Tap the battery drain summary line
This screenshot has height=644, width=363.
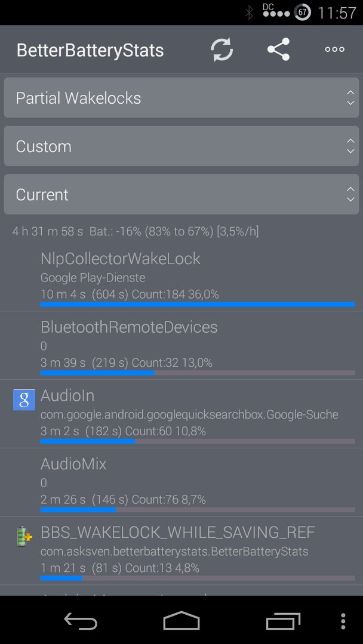[x=136, y=231]
